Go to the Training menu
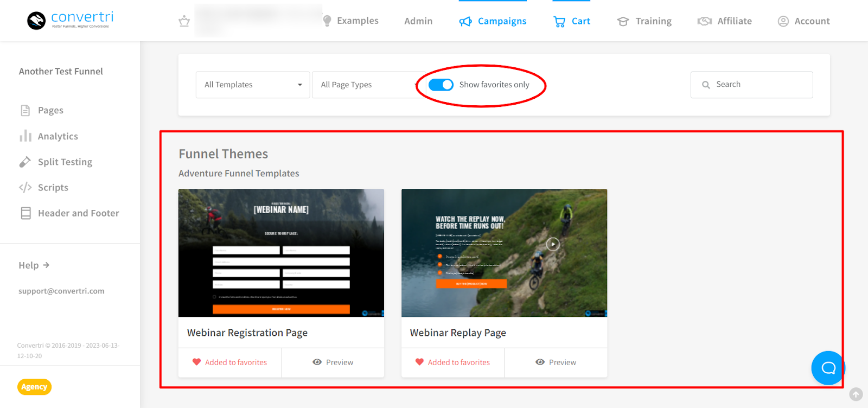Image resolution: width=868 pixels, height=408 pixels. [x=644, y=21]
